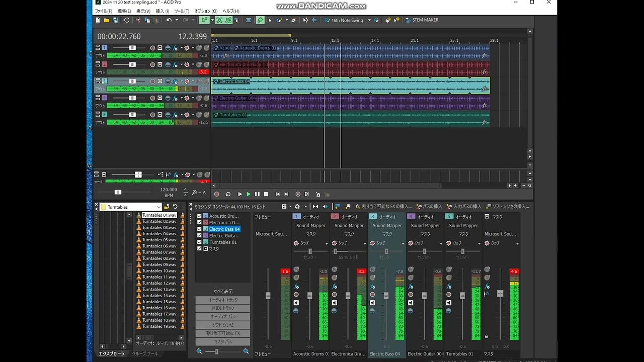Open automation mode dropdown on master strip
This screenshot has height=362, width=644.
click(x=517, y=243)
